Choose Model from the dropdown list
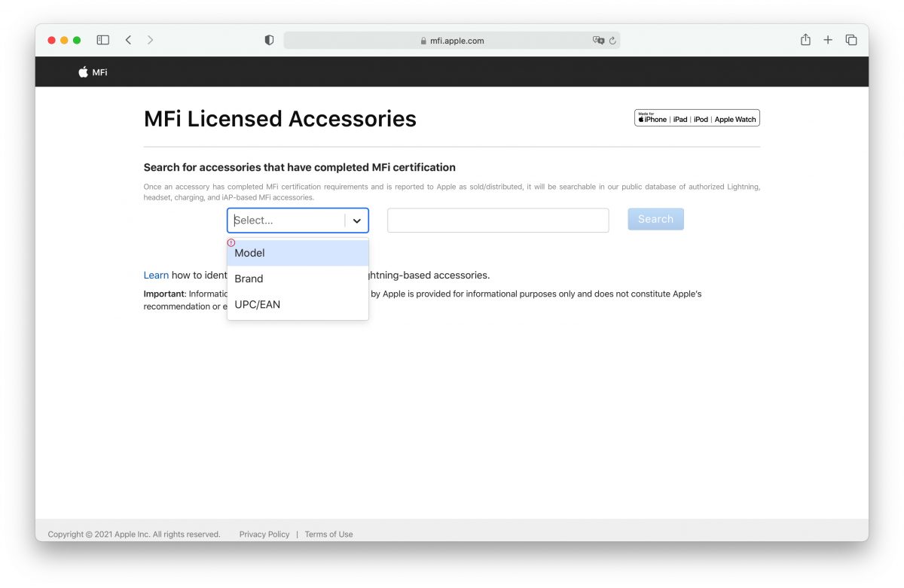This screenshot has height=588, width=904. click(x=298, y=253)
